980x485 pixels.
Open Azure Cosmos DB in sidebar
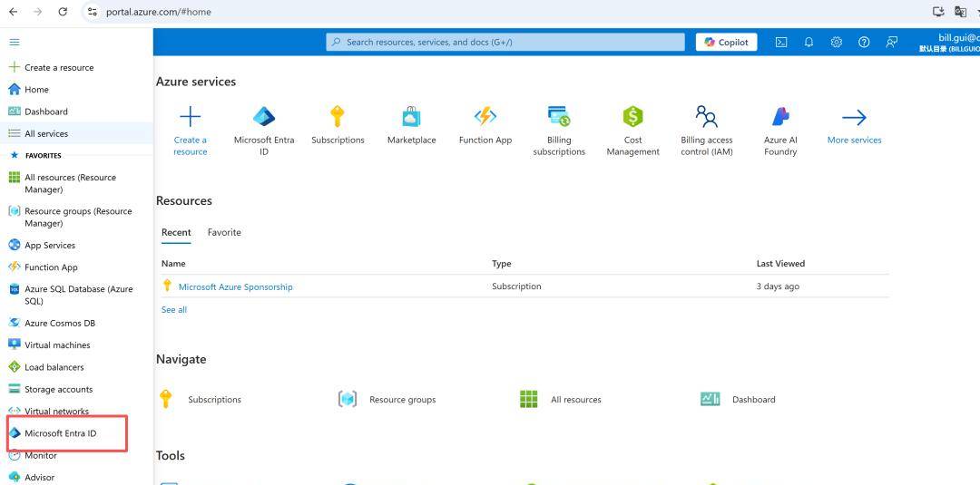click(52, 324)
